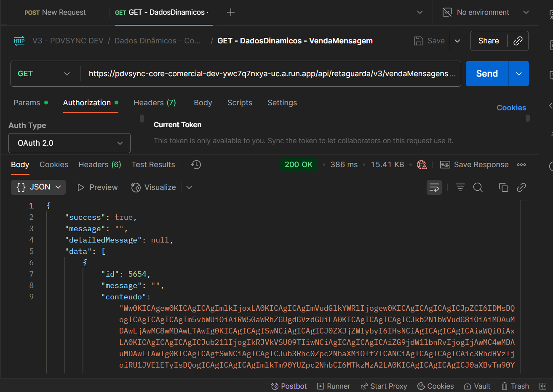Click the response history clock icon
The image size is (553, 392).
pos(196,165)
